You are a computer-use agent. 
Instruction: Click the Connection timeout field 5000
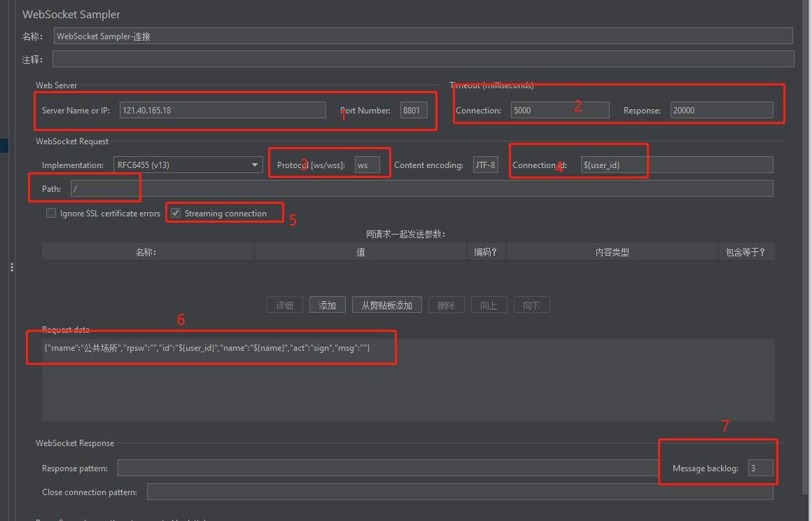pos(560,110)
